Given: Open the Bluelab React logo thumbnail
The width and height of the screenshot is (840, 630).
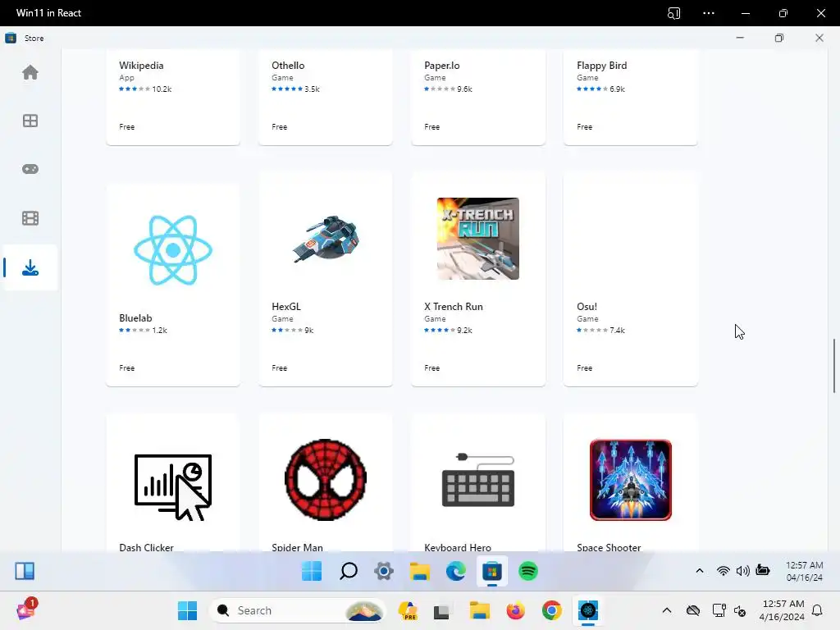Looking at the screenshot, I should 173,249.
